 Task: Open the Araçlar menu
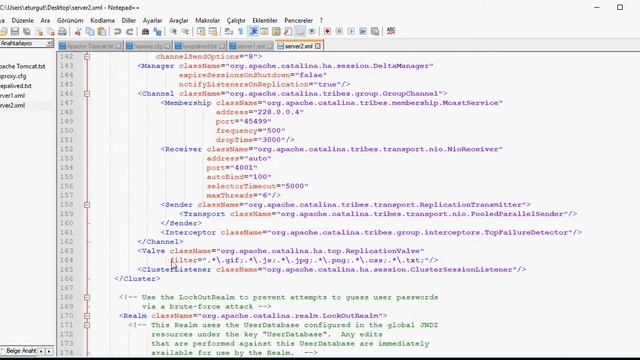point(179,20)
